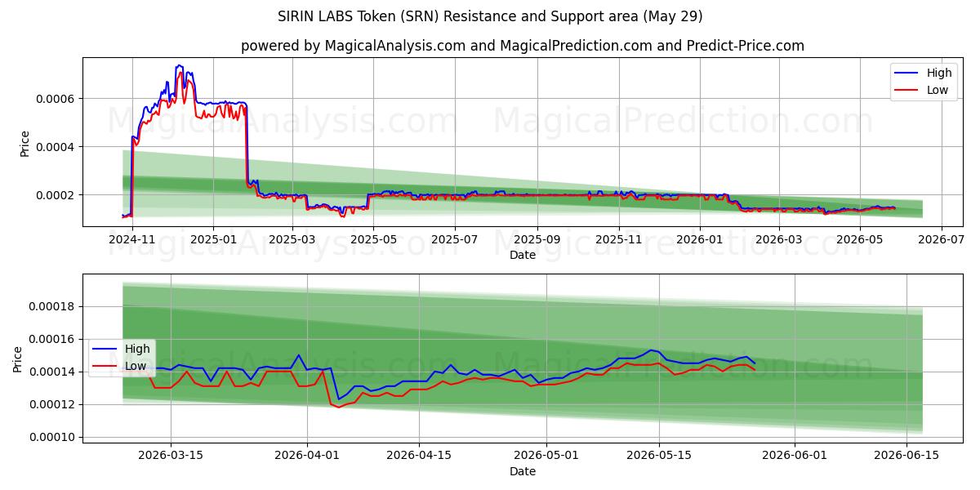Click the '0.00014' y-axis label in bottom chart
980x490 pixels.
(52, 372)
